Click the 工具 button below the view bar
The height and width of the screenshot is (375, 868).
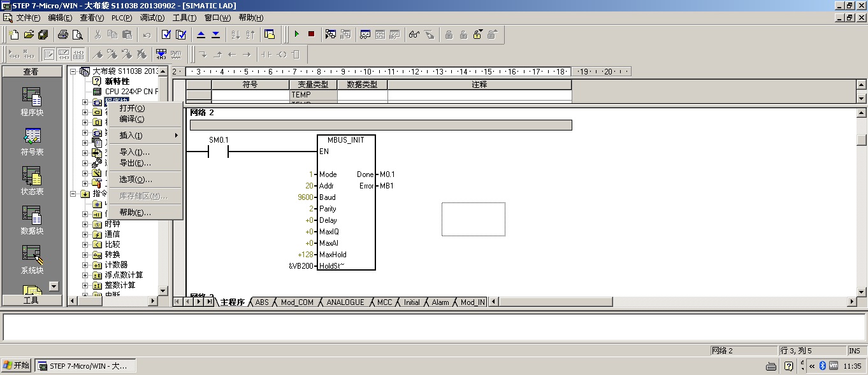coord(31,300)
